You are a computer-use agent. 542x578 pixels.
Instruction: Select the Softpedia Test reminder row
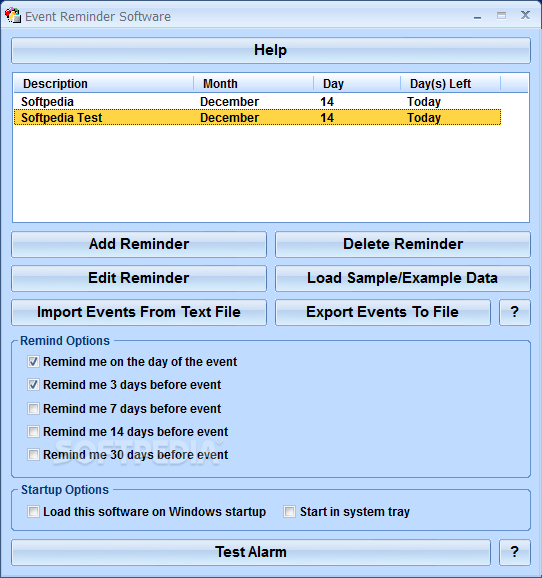[x=257, y=118]
